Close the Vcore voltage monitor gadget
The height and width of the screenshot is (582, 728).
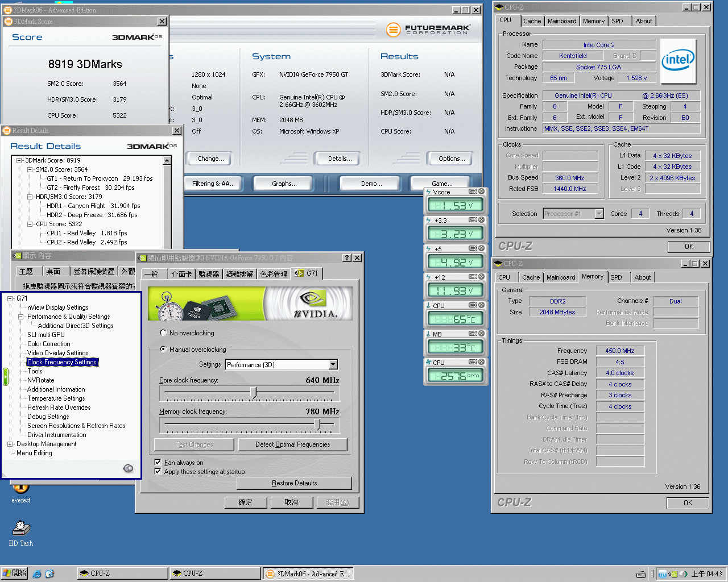coord(481,192)
